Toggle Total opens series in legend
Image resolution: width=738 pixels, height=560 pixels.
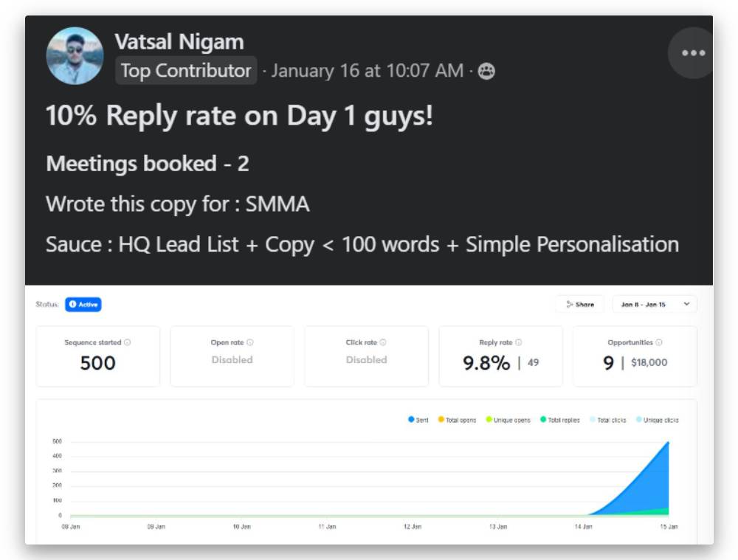point(457,420)
